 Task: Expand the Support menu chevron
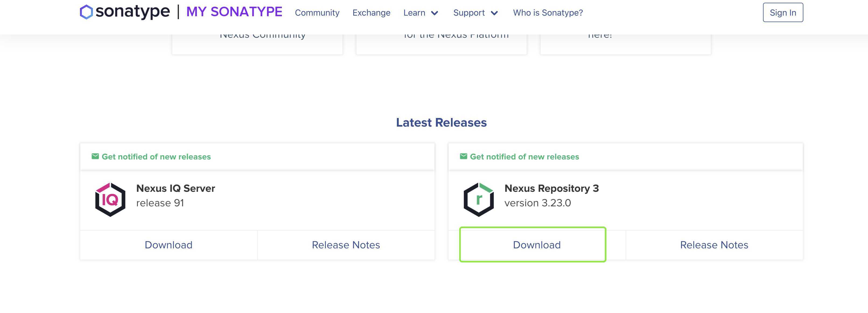click(x=494, y=13)
